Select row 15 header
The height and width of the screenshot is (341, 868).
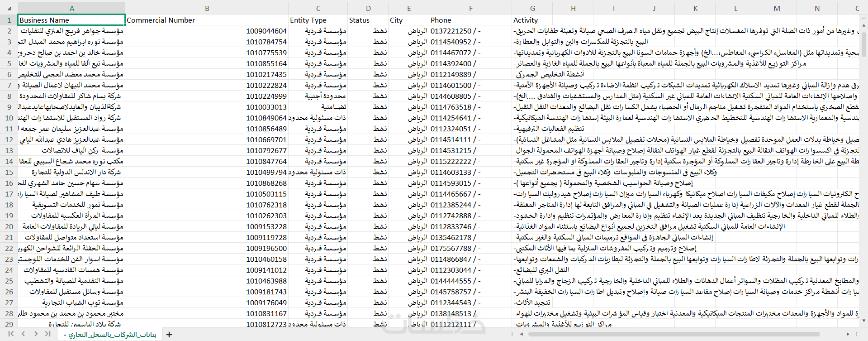click(x=9, y=172)
